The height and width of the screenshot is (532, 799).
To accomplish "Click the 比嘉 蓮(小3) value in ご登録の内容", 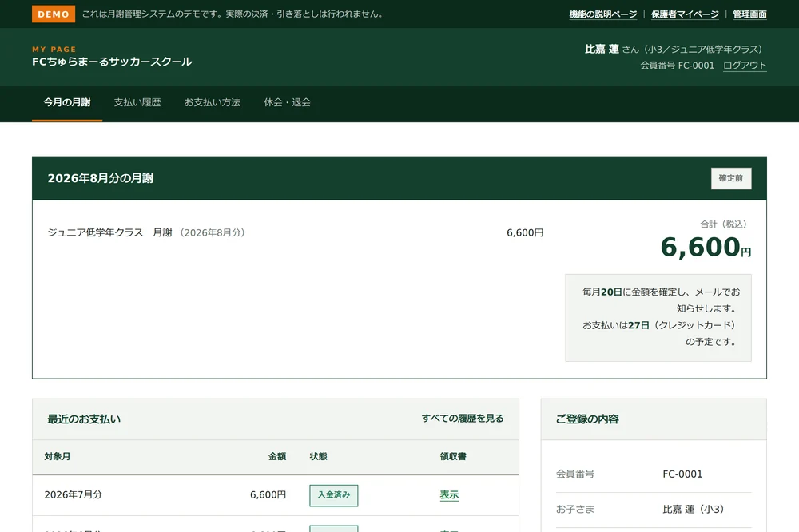I will tap(693, 509).
